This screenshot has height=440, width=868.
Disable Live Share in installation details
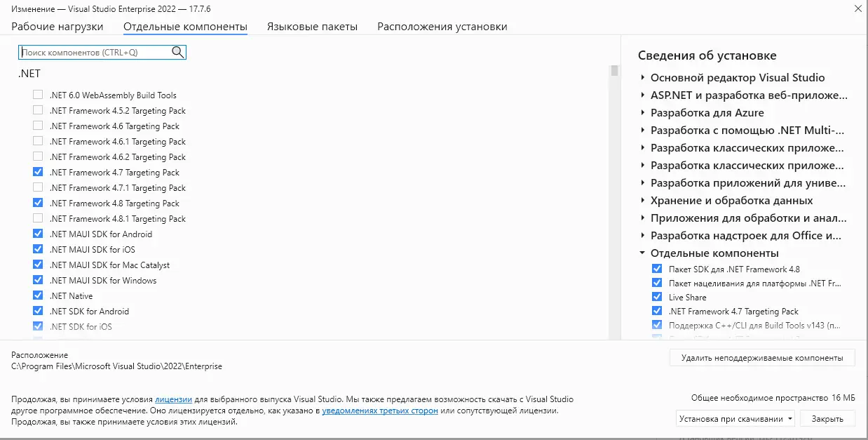coord(657,297)
